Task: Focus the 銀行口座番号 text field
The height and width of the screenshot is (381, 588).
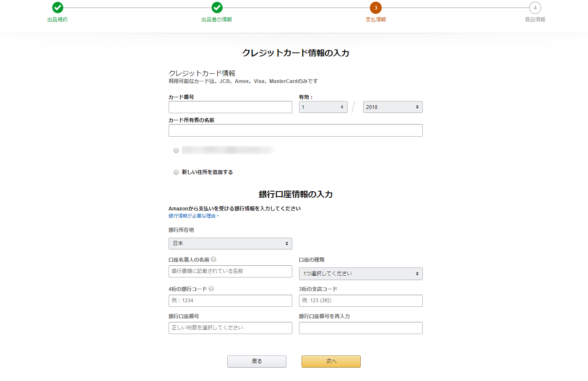Action: [x=230, y=328]
